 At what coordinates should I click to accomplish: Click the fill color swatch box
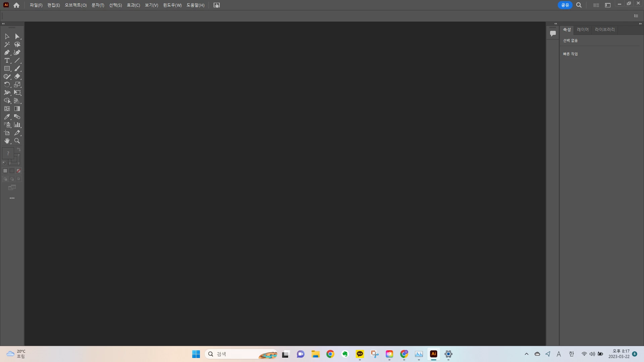(8, 153)
